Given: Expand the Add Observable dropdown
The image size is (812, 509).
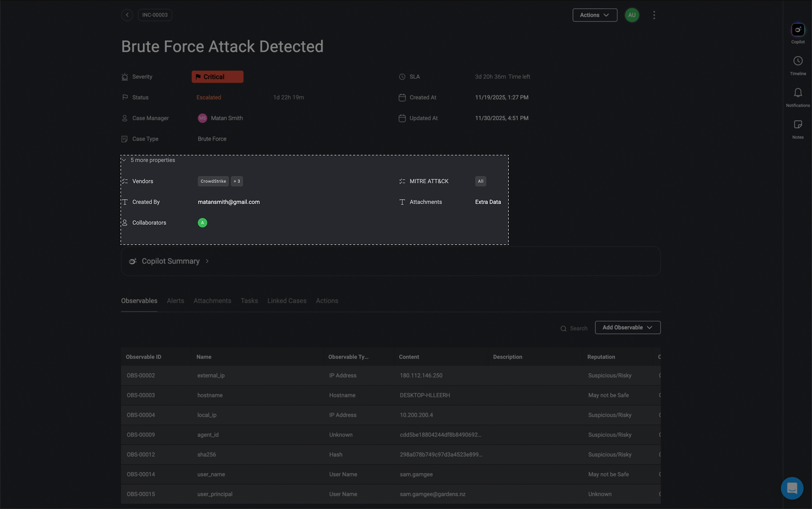Looking at the screenshot, I should point(627,328).
